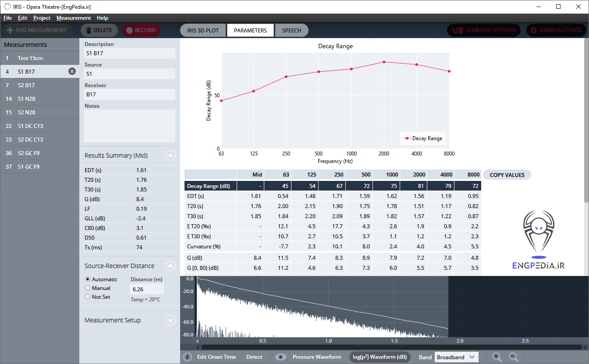Click the Detect onset button

254,357
